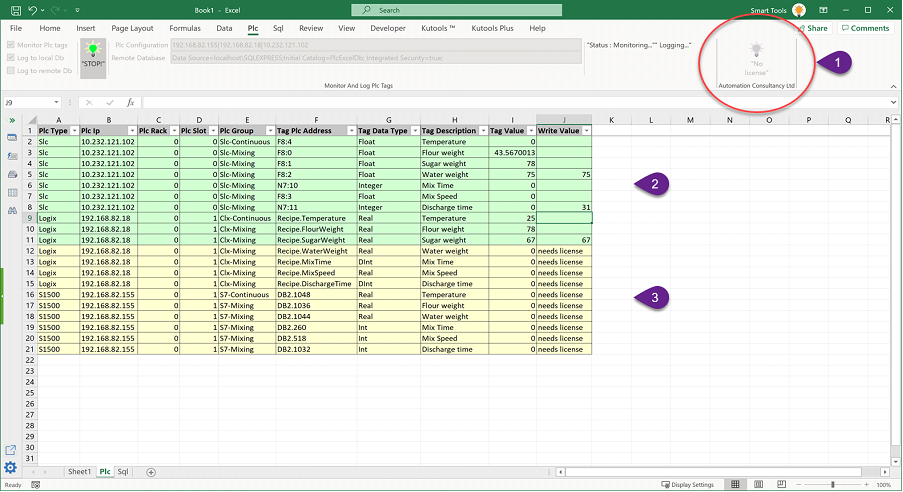The image size is (903, 492).
Task: Switch to Page Layout view icon
Action: 758,485
